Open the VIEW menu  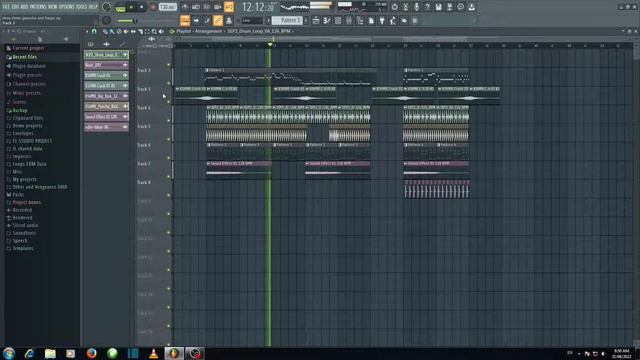tap(53, 7)
